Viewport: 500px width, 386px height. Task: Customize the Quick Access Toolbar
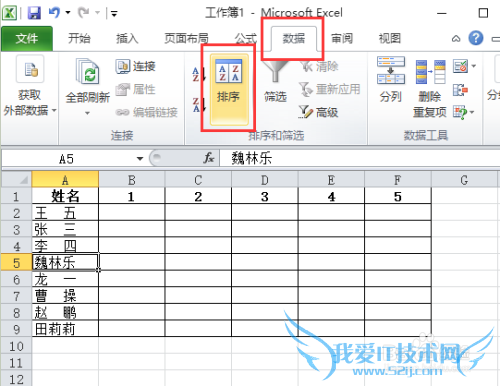point(114,14)
